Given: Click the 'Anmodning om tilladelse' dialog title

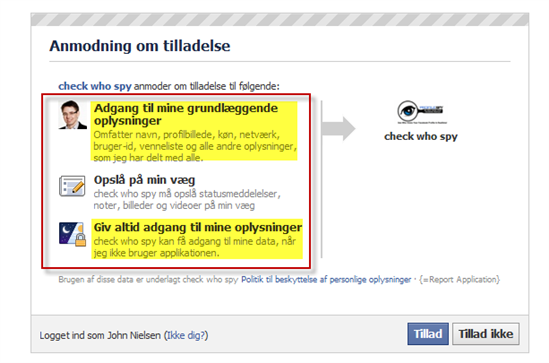Looking at the screenshot, I should coord(140,46).
